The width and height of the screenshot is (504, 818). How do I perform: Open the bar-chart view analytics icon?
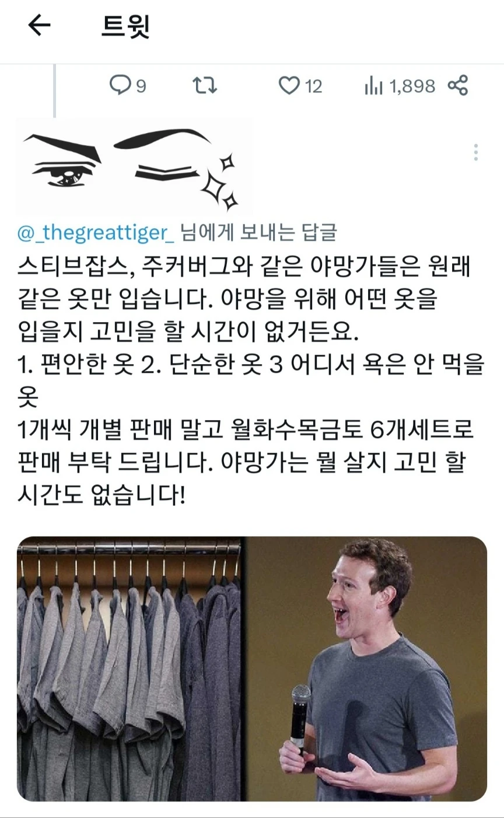(373, 86)
